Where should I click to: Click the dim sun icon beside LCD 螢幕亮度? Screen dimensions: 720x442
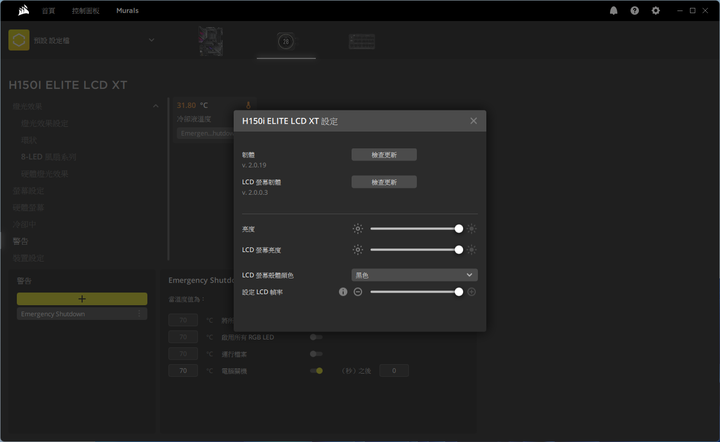[358, 250]
